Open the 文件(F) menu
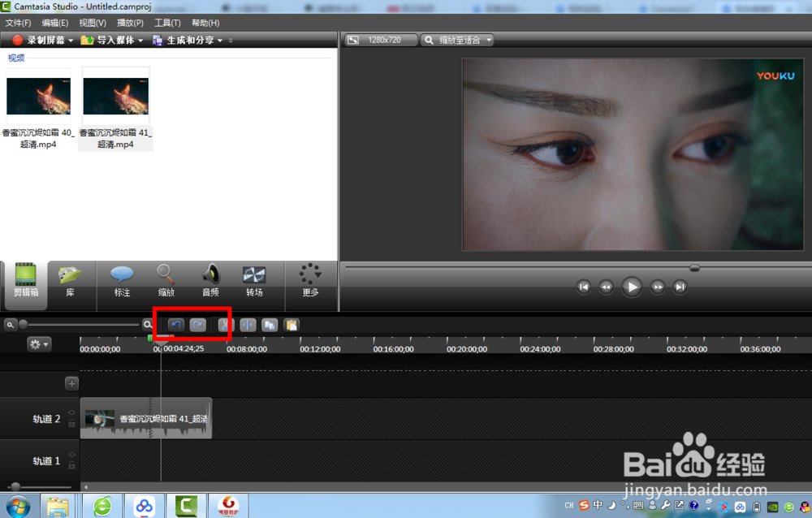This screenshot has height=518, width=812. 18,23
